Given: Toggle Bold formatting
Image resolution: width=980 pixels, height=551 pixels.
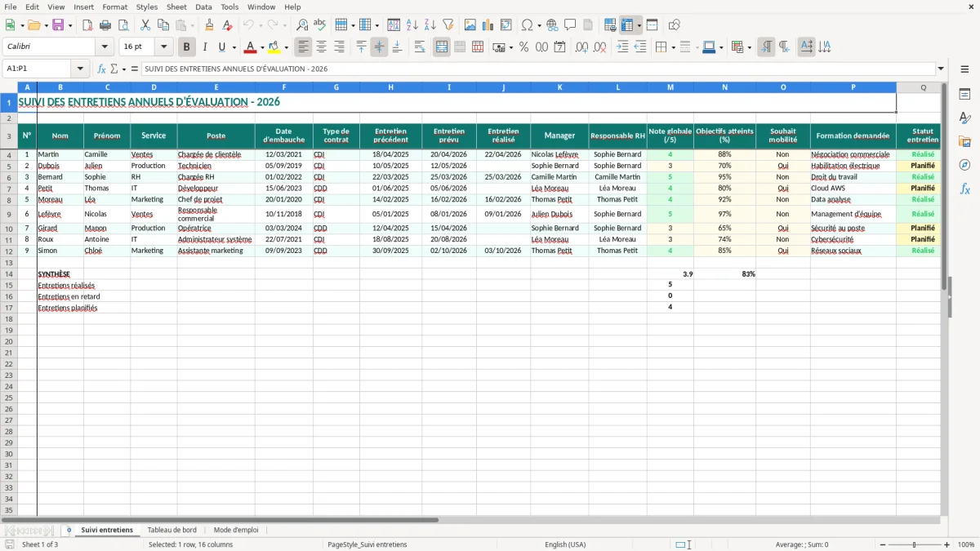Looking at the screenshot, I should coord(187,47).
